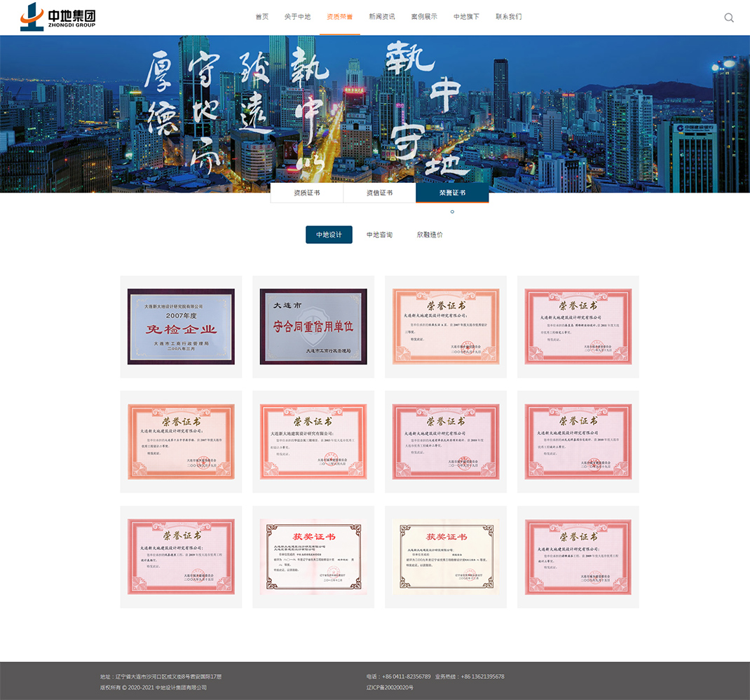Open the 2007年度 免检企业 plaque image

[x=181, y=327]
